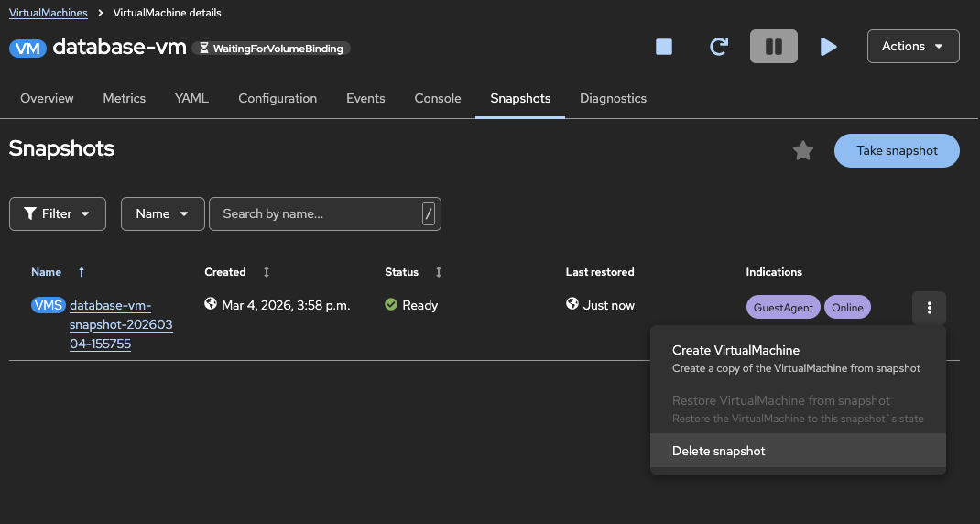Image resolution: width=980 pixels, height=524 pixels.
Task: Choose Create VirtualMachine from the menu
Action: click(798, 358)
